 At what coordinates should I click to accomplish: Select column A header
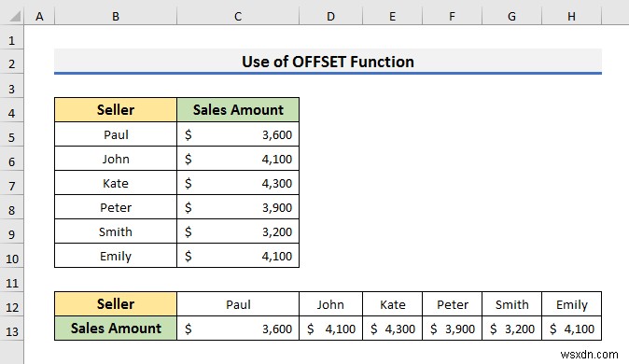(39, 17)
